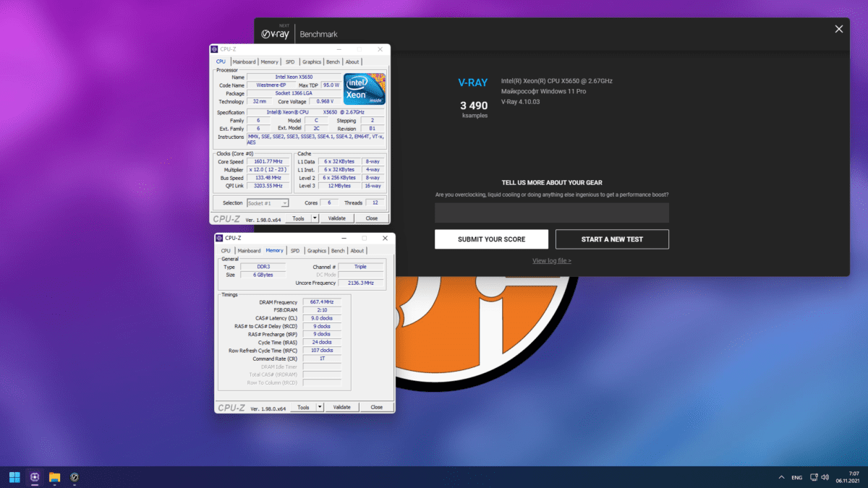Switch to CPU tab in lower CPU-Z window
This screenshot has width=868, height=488.
point(226,251)
